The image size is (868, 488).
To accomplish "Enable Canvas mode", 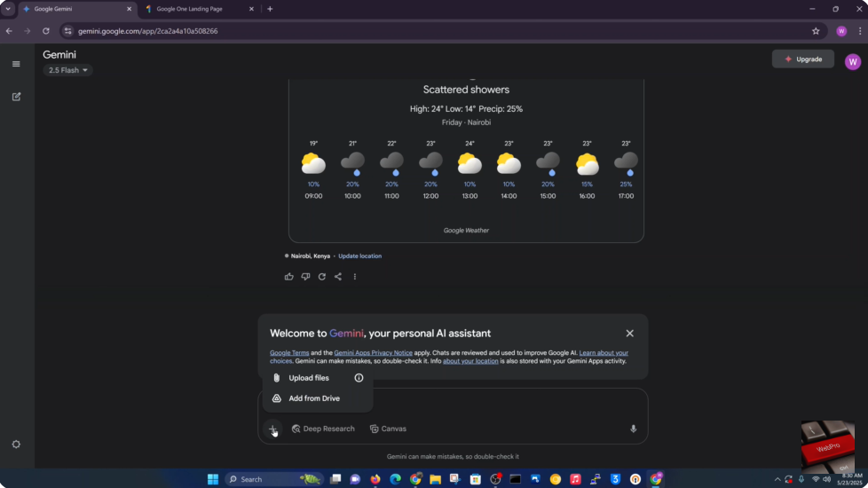I will 388,429.
